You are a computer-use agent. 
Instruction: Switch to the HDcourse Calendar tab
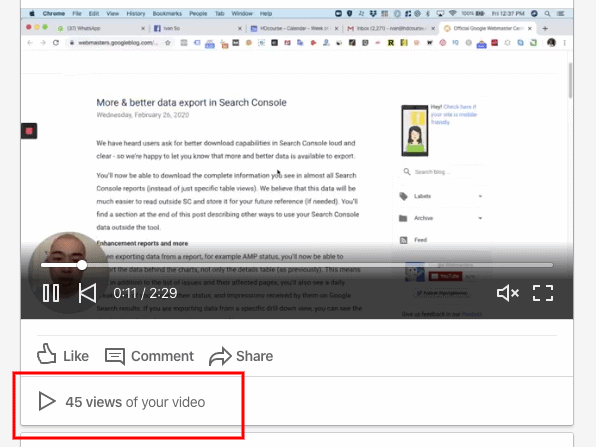click(x=294, y=29)
